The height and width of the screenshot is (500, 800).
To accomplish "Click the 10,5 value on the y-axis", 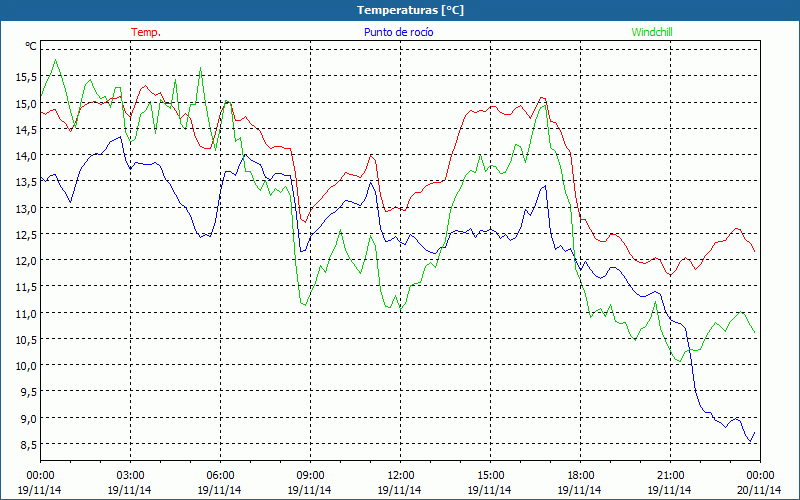I will 26,340.
